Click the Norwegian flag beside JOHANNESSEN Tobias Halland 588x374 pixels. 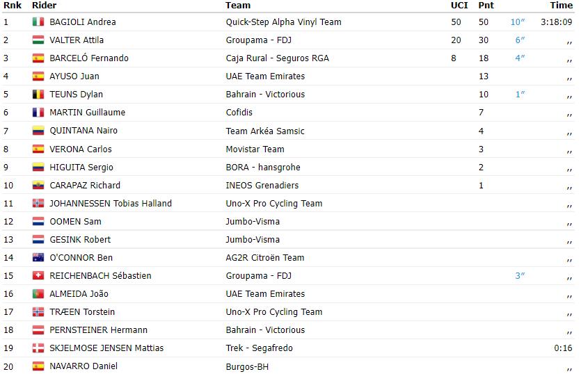(38, 203)
